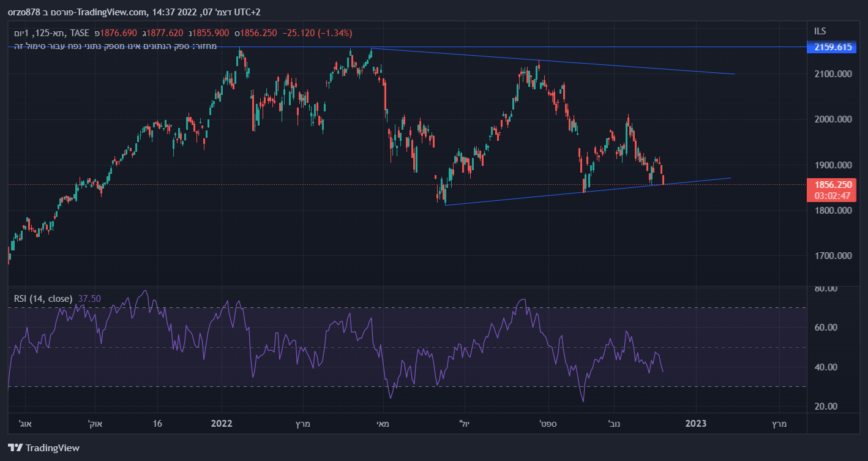Click the 2100.000 price scale label

[832, 74]
